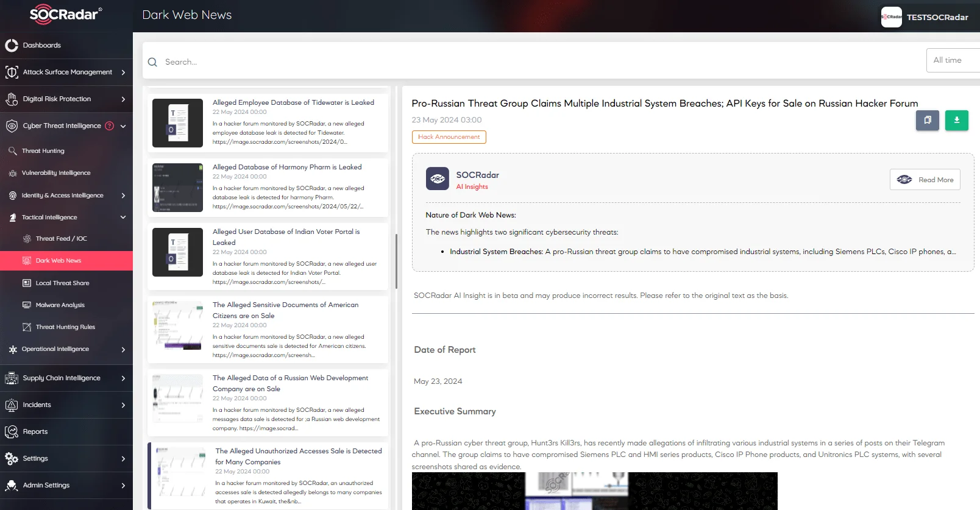Click American Citizens article thumbnail
Viewport: 980px width, 510px height.
pyautogui.click(x=177, y=325)
